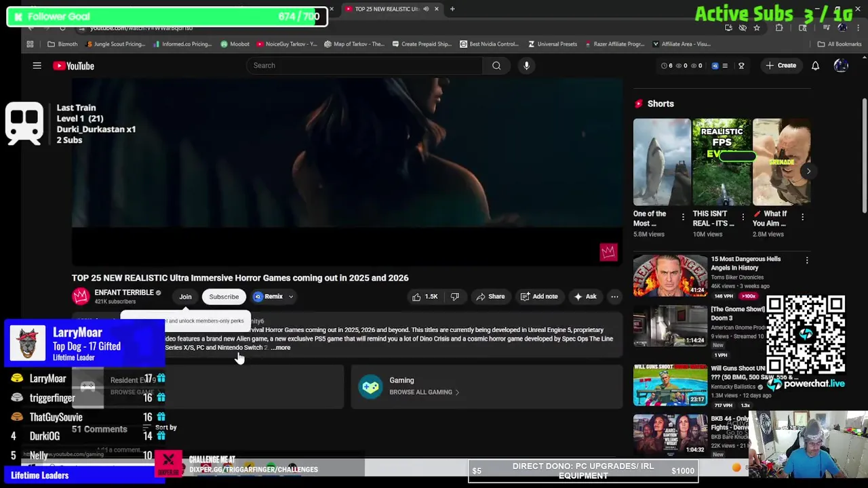Open the 'What If You Aim' short
The width and height of the screenshot is (868, 488).
point(781,163)
